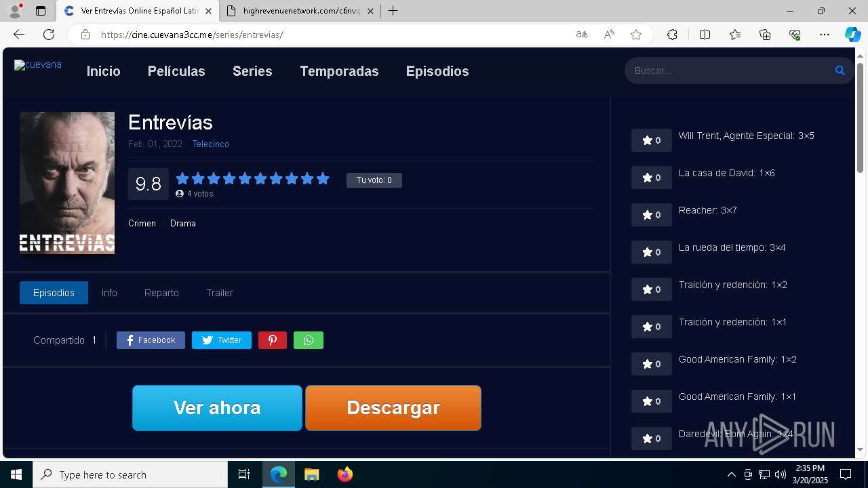This screenshot has height=488, width=868.
Task: Open Good American Family: 1×1
Action: tap(738, 396)
